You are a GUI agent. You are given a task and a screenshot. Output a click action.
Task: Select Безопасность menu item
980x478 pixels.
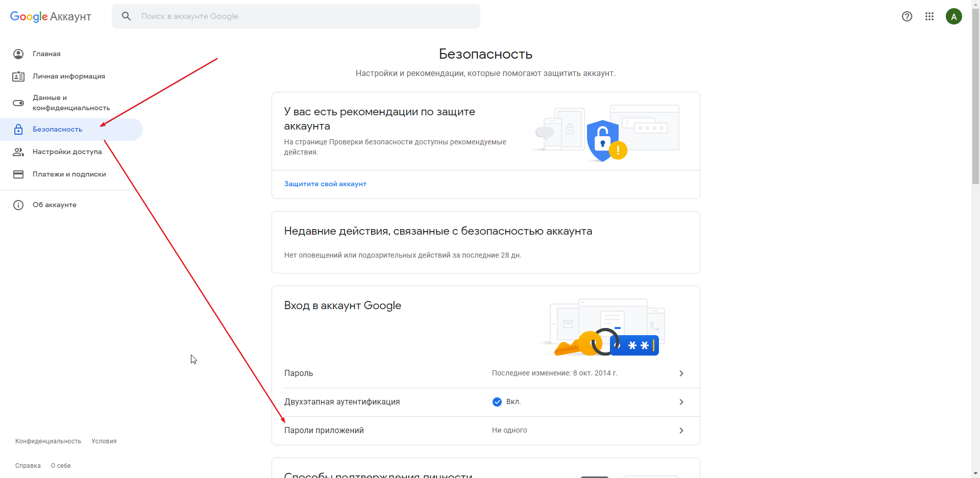(x=71, y=130)
